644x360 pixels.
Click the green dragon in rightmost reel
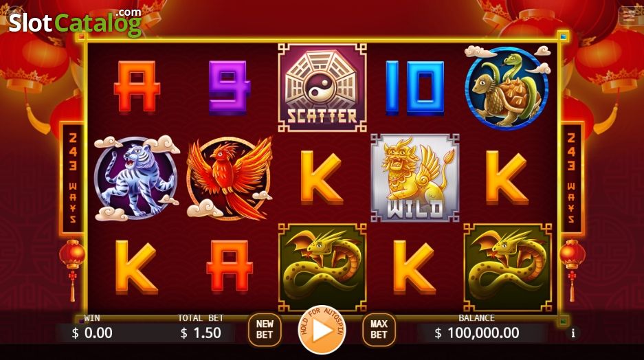tap(508, 268)
